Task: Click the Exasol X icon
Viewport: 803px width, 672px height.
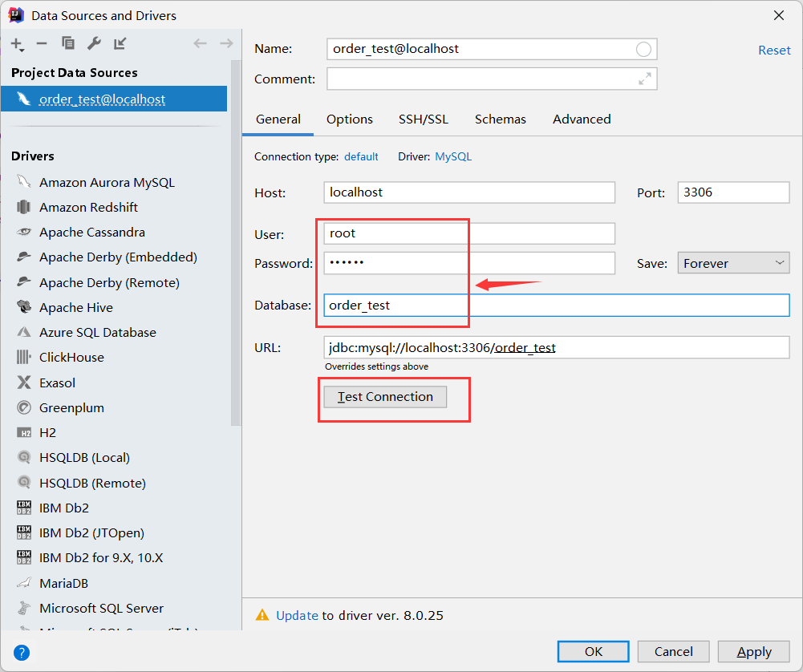Action: tap(23, 383)
